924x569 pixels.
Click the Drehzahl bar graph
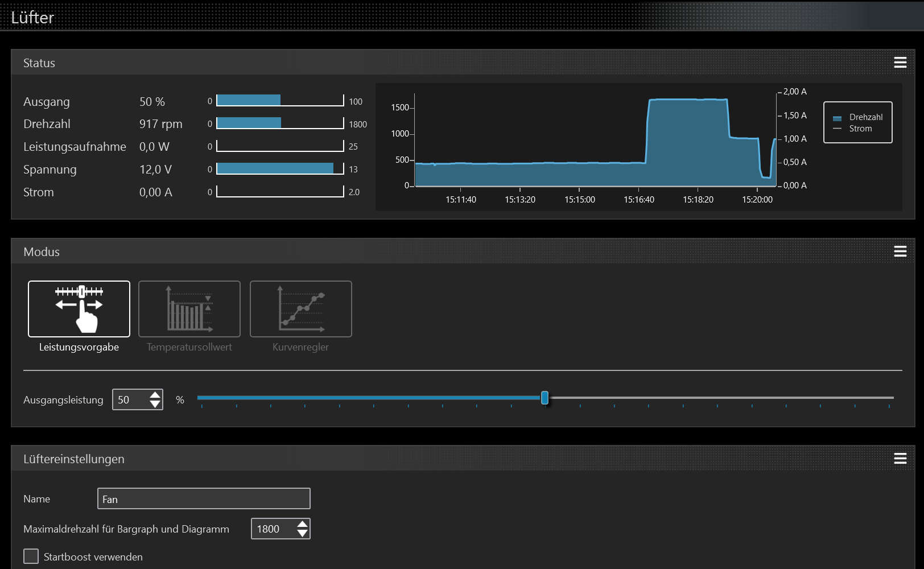point(280,123)
